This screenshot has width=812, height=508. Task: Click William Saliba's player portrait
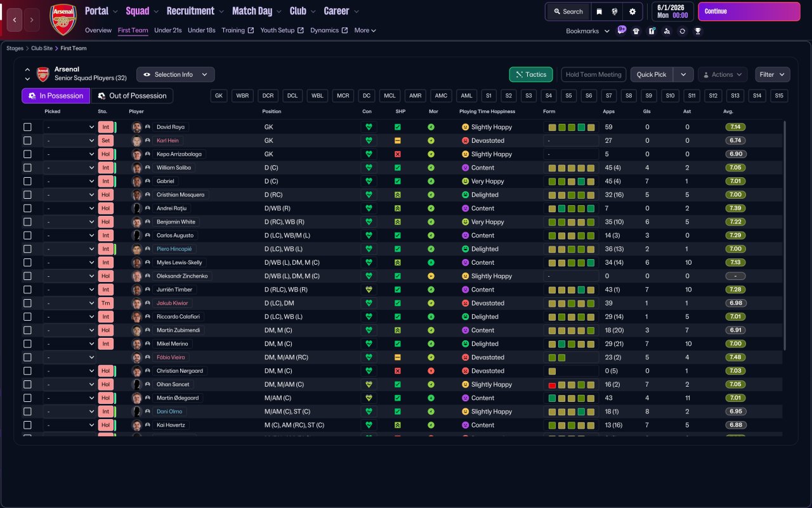click(136, 168)
